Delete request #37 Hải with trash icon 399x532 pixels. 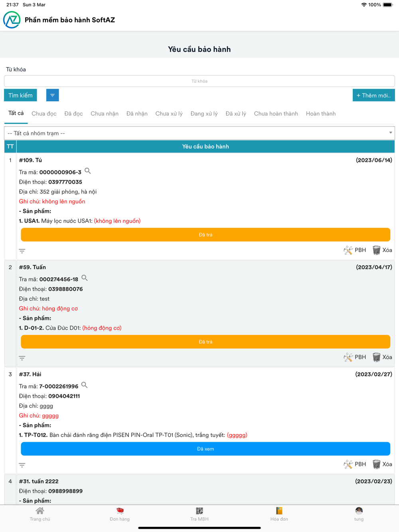pyautogui.click(x=382, y=464)
